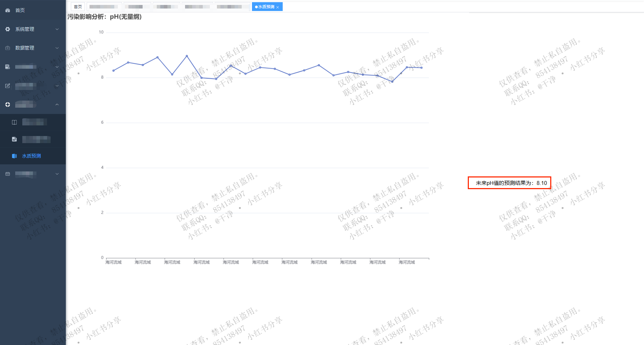Select the active 水质预测 tab
644x345 pixels.
pyautogui.click(x=265, y=7)
